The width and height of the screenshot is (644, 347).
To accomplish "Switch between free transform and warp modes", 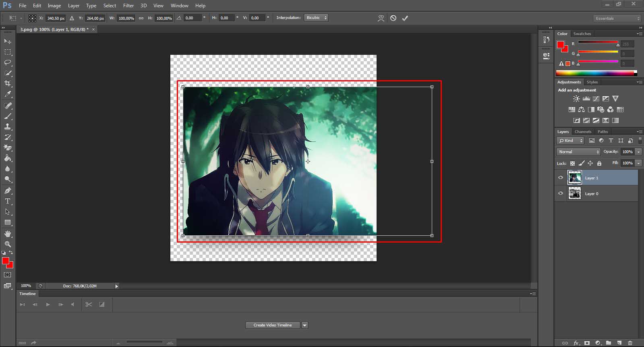I will [x=381, y=18].
